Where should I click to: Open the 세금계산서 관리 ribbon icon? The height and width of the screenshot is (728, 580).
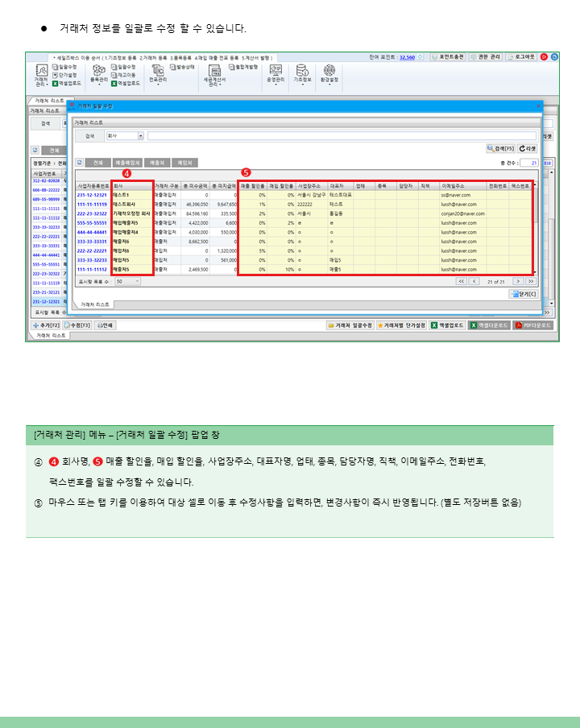(x=214, y=75)
